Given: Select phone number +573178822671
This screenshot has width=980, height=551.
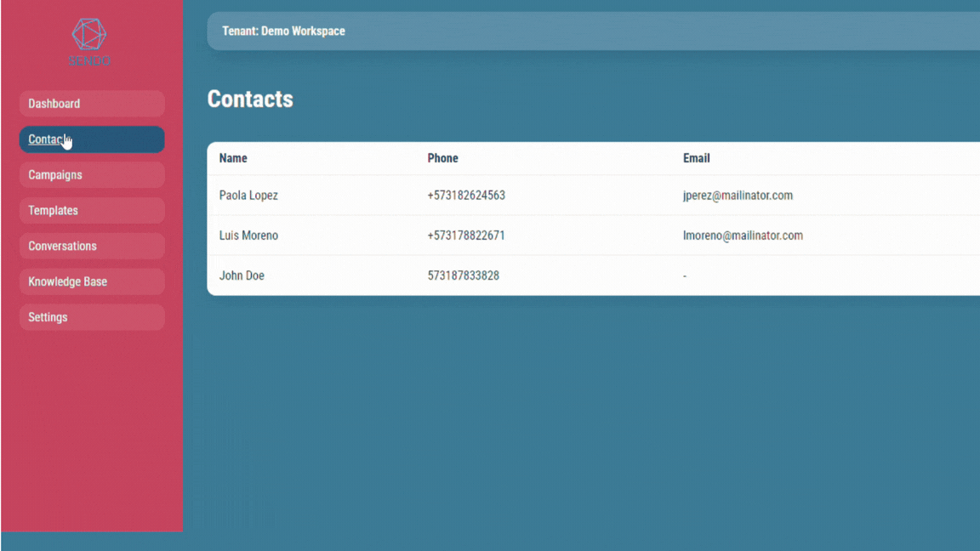Looking at the screenshot, I should 466,236.
